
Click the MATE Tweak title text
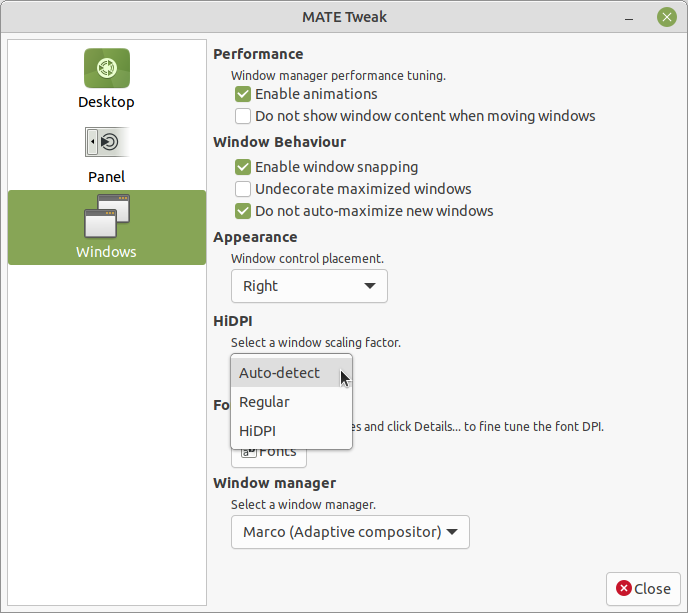344,17
